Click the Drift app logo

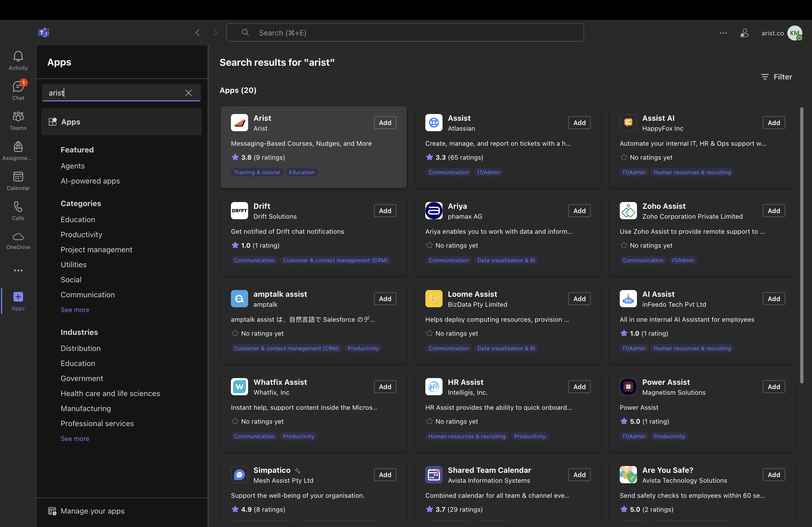239,210
